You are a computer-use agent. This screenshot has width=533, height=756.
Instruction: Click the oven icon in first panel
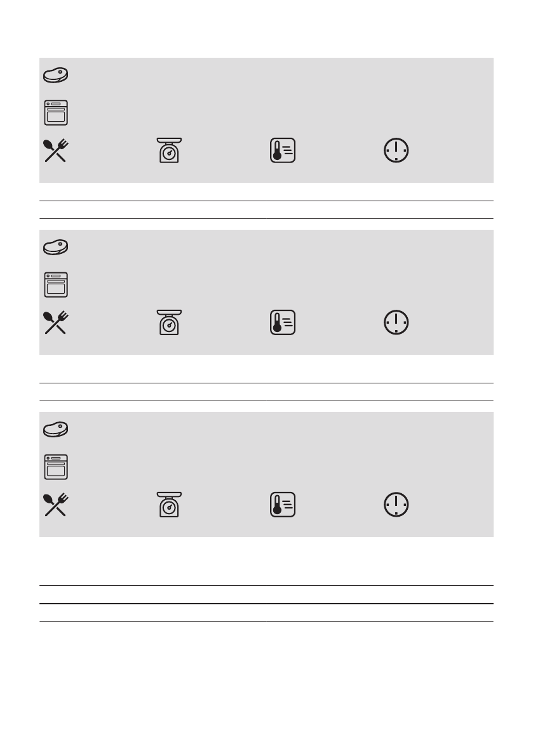coord(56,112)
